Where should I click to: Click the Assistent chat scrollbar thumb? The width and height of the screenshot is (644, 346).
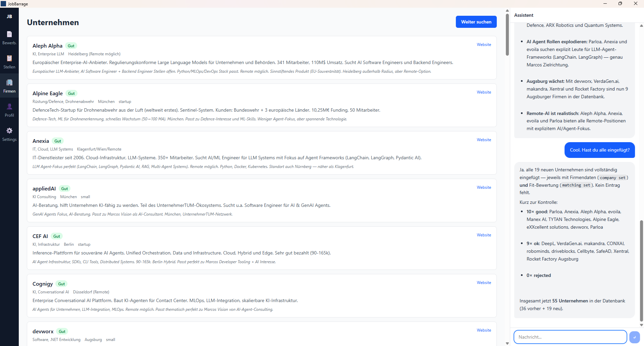[641, 271]
